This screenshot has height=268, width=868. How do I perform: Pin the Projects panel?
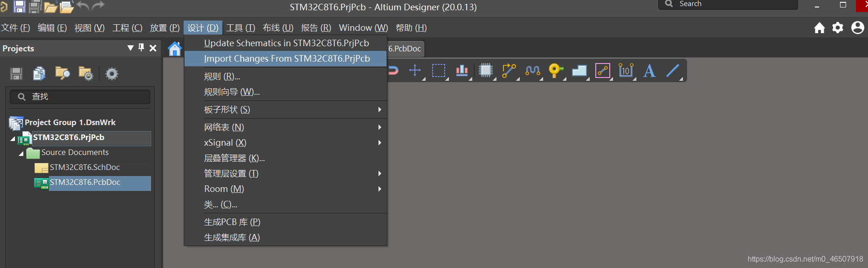click(x=141, y=48)
